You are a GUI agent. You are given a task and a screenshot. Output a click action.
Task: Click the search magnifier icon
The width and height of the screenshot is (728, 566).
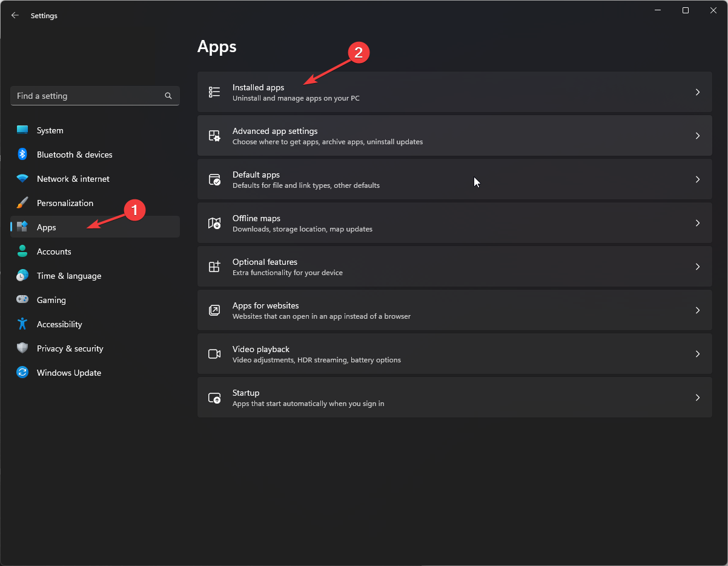coord(168,96)
